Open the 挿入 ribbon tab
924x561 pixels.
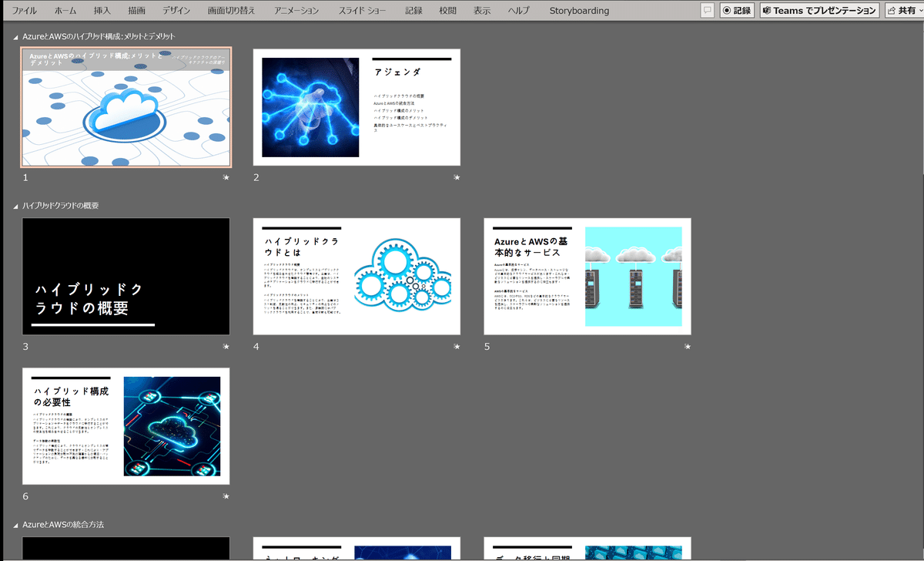click(x=102, y=11)
